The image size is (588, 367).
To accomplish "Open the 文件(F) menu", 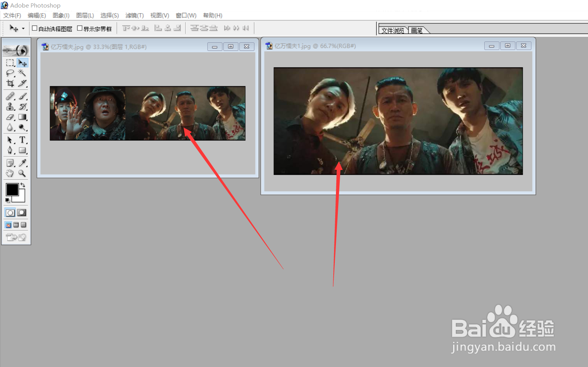I will 12,15.
